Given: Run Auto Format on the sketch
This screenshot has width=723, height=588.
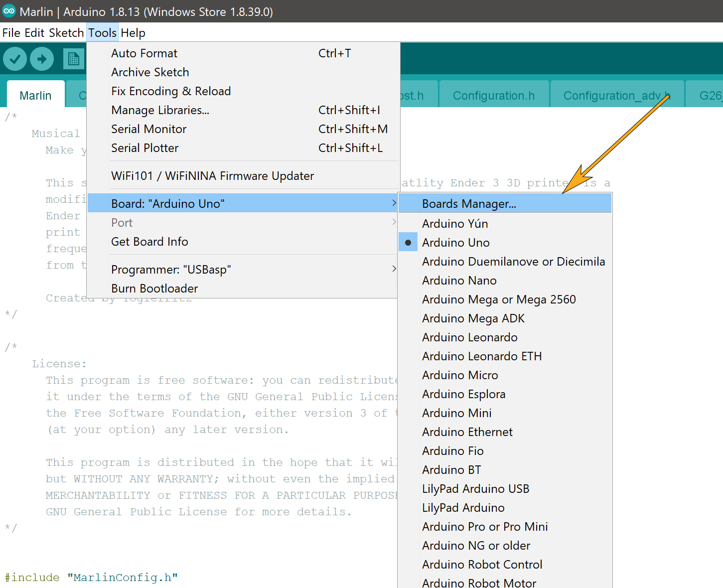Looking at the screenshot, I should (144, 53).
